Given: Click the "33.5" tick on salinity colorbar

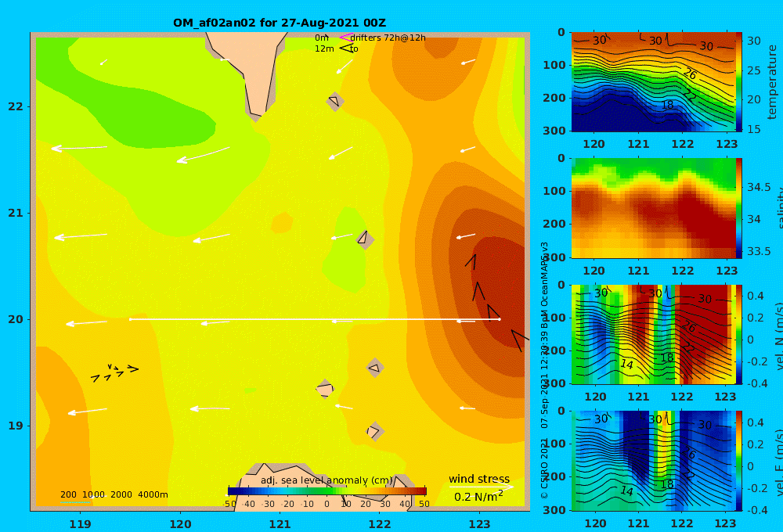Looking at the screenshot, I should (759, 251).
